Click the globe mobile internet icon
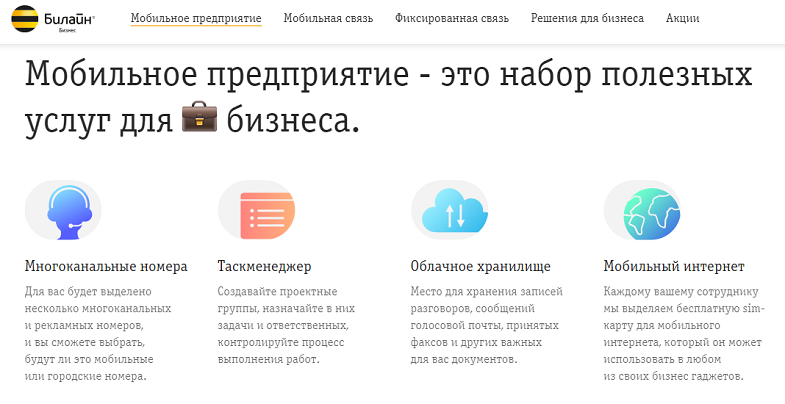This screenshot has width=785, height=404. click(652, 214)
